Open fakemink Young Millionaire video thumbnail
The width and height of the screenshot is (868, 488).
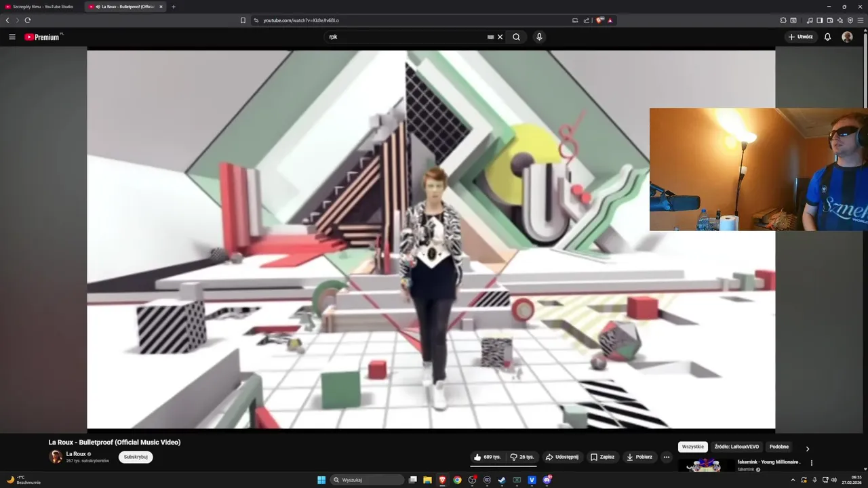point(705,465)
